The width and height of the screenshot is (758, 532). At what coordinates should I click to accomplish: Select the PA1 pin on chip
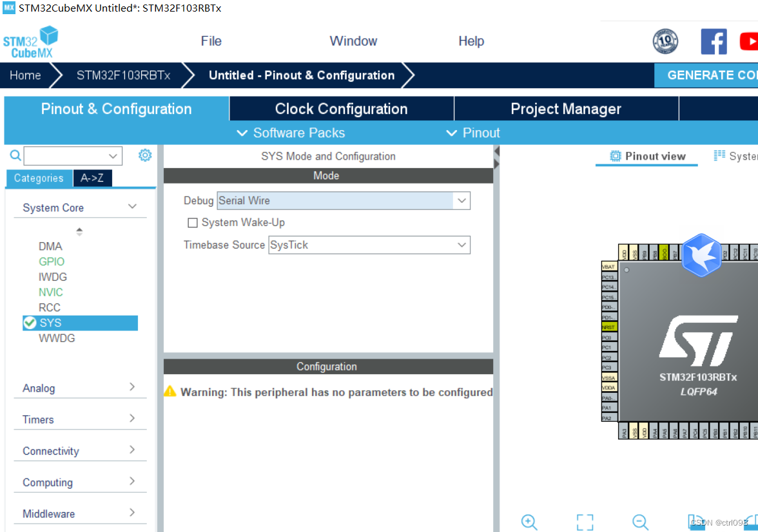[609, 408]
